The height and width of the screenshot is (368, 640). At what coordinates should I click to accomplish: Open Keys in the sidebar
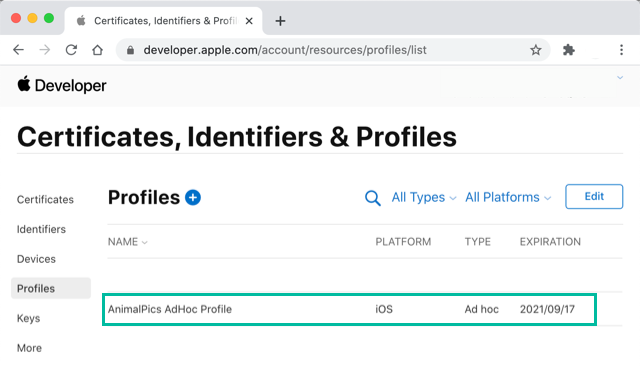click(x=28, y=318)
